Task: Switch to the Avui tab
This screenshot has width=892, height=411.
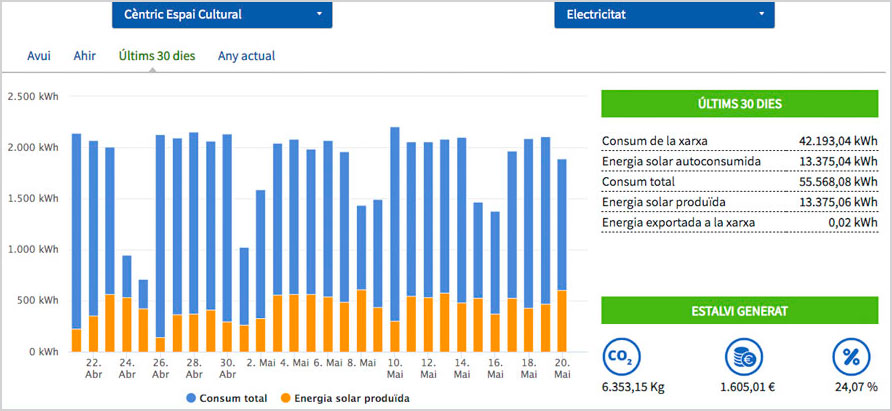Action: tap(39, 56)
